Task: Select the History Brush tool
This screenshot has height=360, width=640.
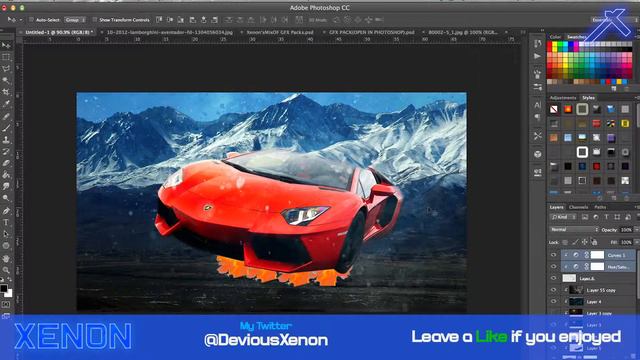Action: [6, 151]
